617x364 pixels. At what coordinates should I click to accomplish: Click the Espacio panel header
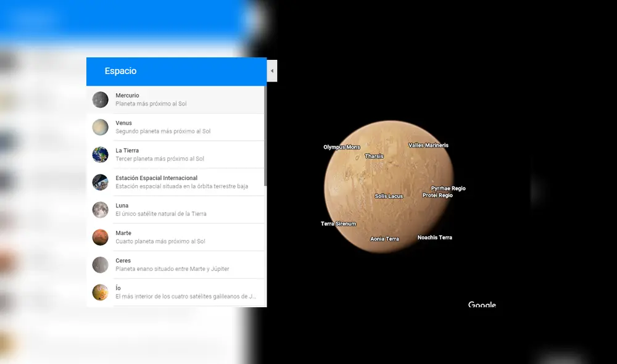click(121, 71)
